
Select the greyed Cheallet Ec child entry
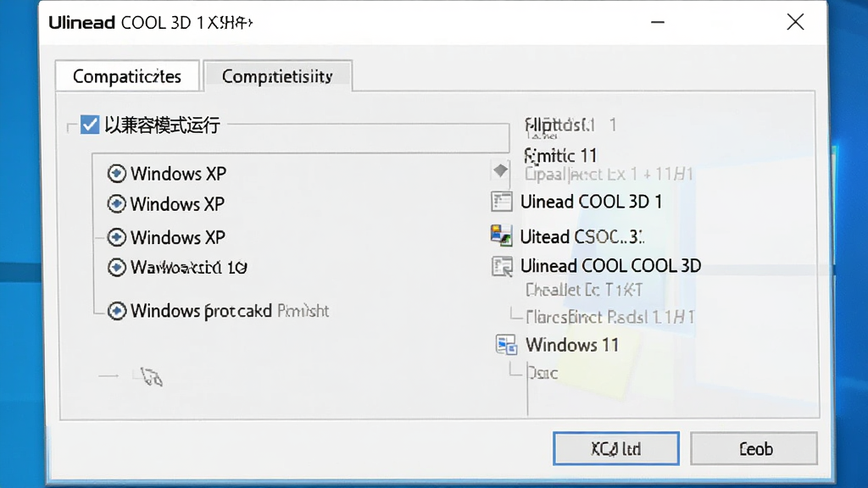584,290
